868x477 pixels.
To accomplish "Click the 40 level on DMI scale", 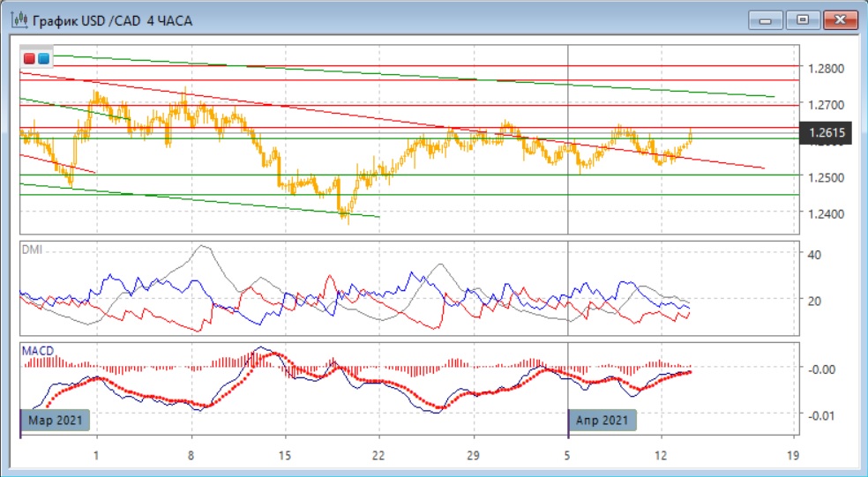I will pos(814,255).
